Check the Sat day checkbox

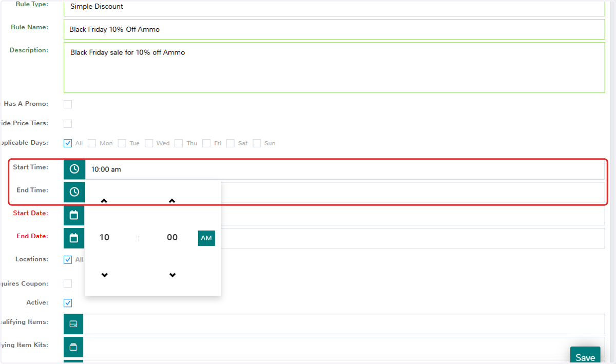(230, 143)
